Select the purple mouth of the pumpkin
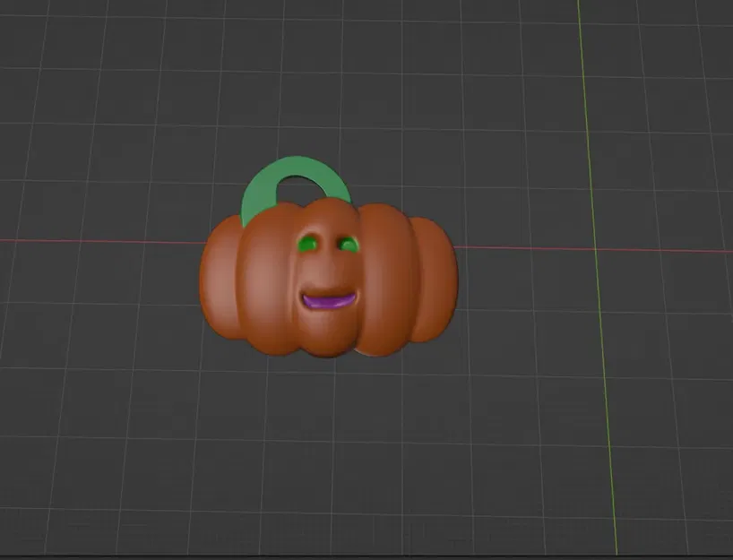 [329, 302]
